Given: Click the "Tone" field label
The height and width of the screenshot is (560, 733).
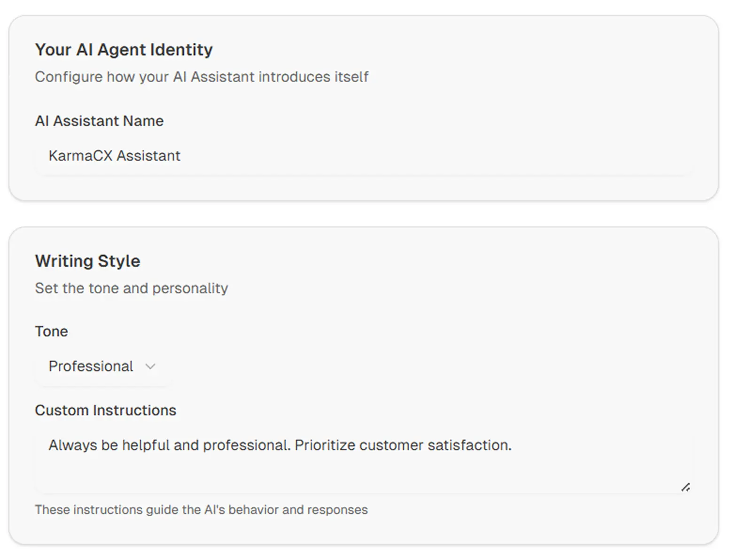Looking at the screenshot, I should click(x=51, y=332).
